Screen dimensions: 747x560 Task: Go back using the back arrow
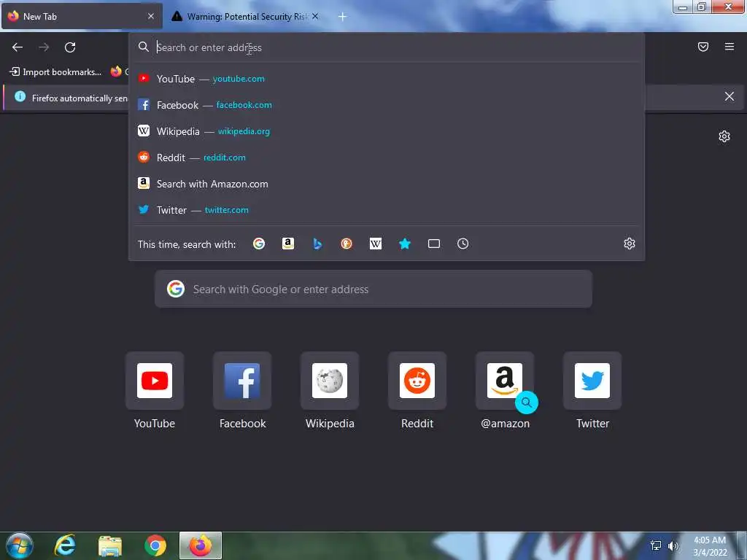click(x=18, y=47)
